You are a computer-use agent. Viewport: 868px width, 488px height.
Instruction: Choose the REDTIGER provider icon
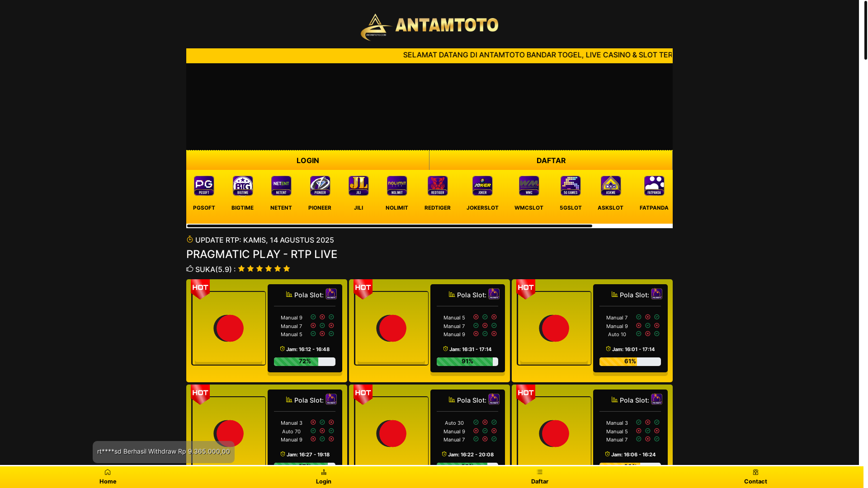pos(438,186)
